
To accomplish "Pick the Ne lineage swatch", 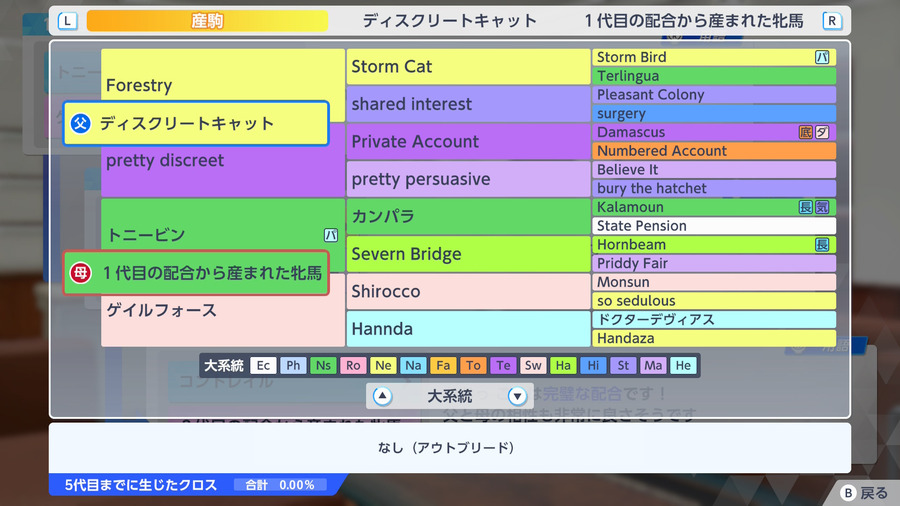I will tap(383, 365).
